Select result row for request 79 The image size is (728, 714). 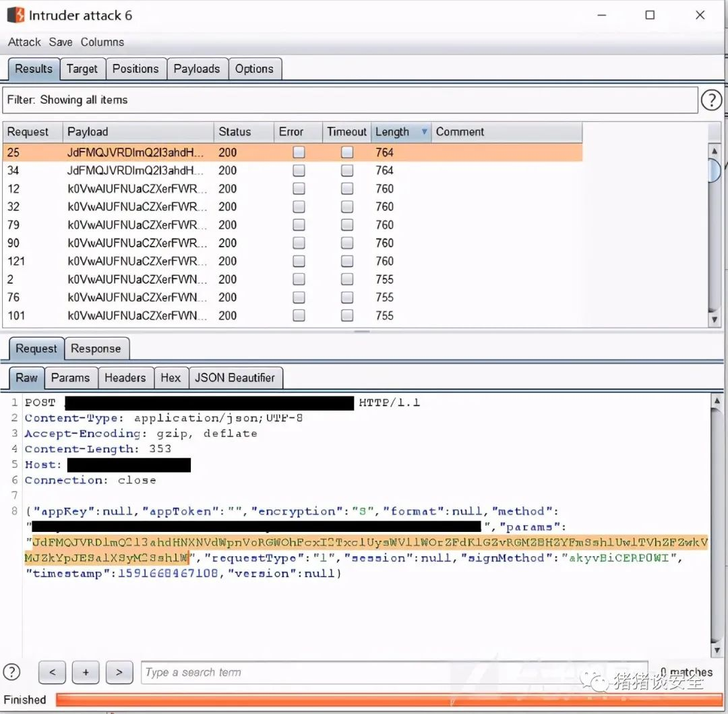tap(293, 225)
